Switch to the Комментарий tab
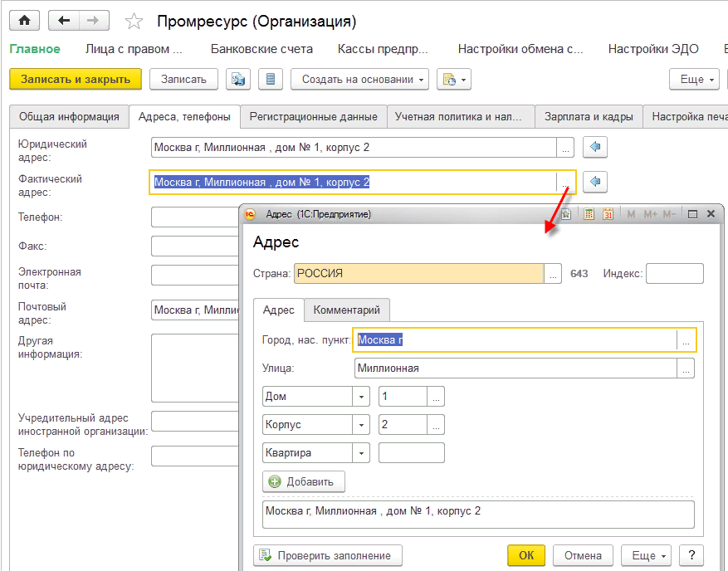The width and height of the screenshot is (728, 571). 346,310
